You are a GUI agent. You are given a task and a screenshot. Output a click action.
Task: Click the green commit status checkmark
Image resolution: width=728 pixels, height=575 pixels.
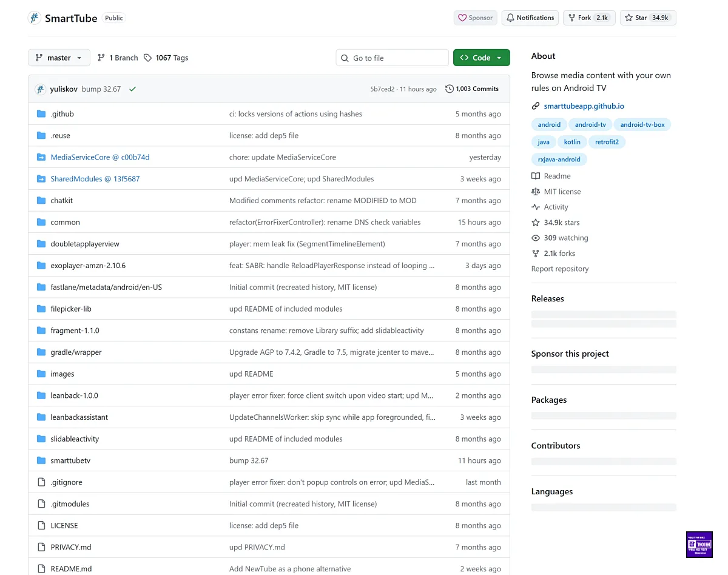[x=132, y=89]
